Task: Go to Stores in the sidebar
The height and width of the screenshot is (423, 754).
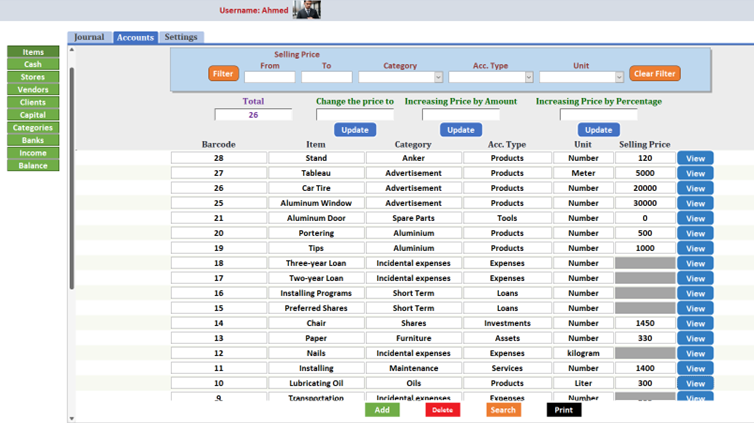Action: [33, 77]
